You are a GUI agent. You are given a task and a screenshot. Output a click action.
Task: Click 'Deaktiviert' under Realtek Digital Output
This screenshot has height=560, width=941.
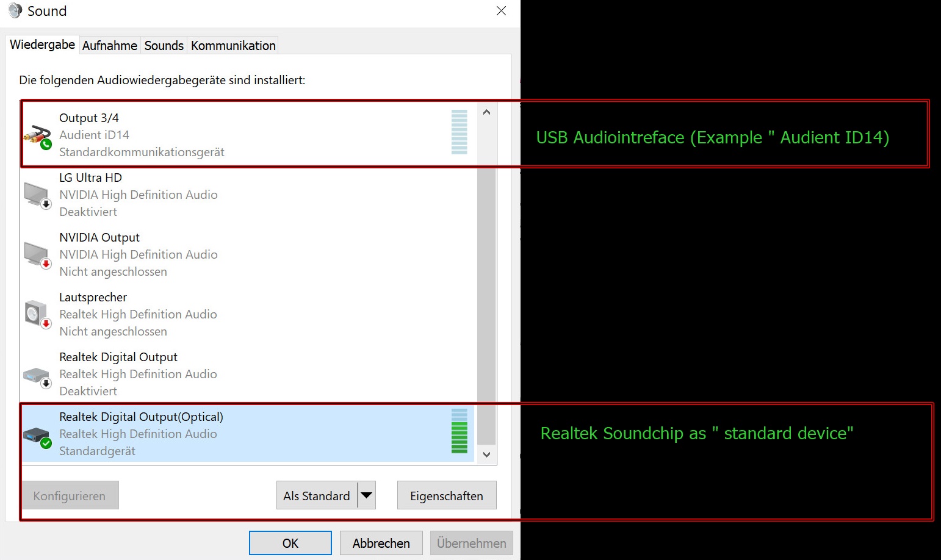click(x=88, y=391)
